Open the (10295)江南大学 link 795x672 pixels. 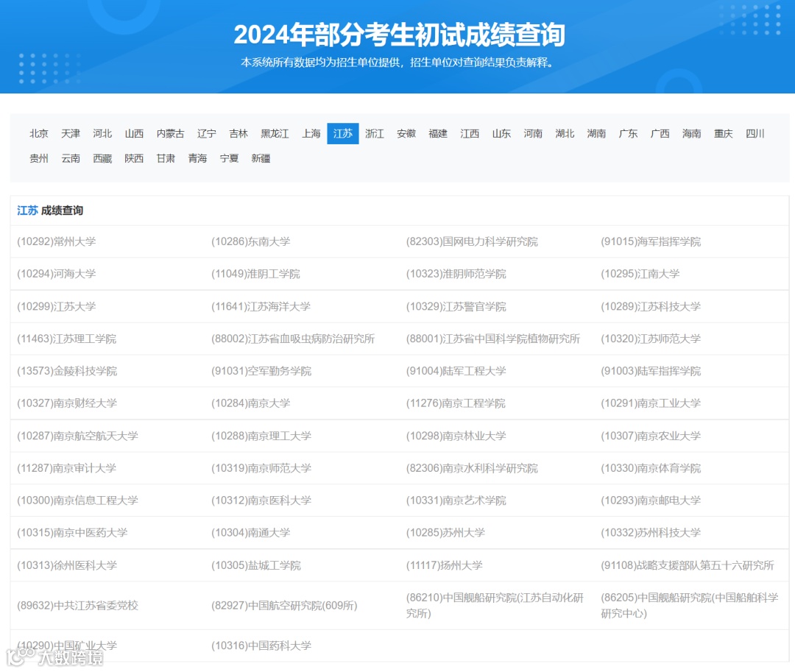[640, 274]
